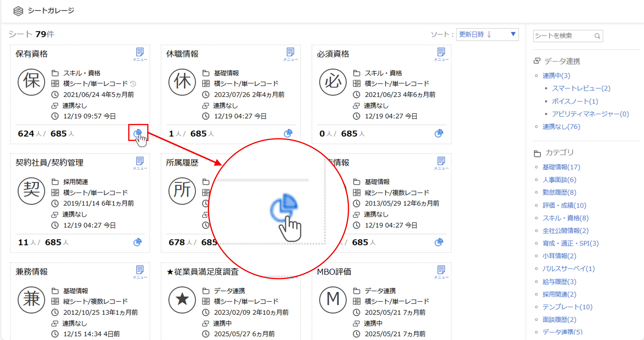The image size is (644, 340).
Task: Open the 更新日時 sort dropdown
Action: pos(483,35)
